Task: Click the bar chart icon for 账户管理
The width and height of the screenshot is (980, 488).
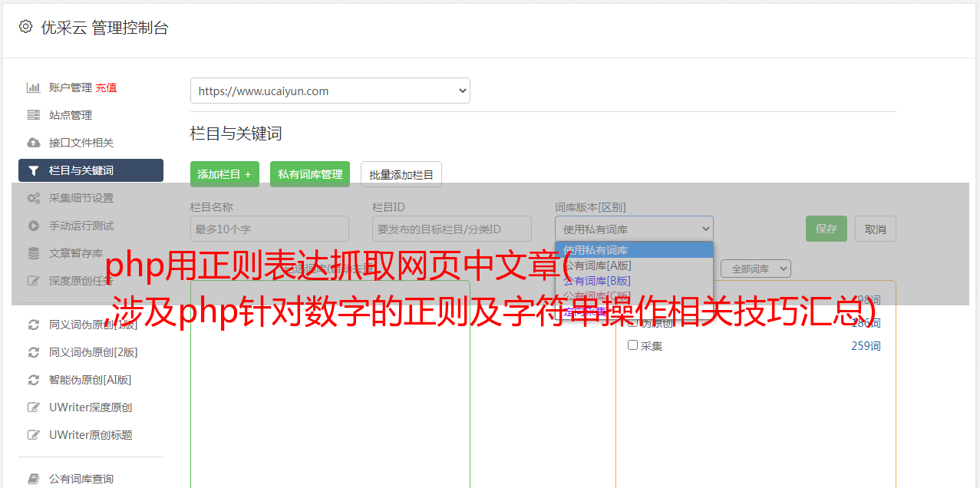Action: (x=33, y=87)
